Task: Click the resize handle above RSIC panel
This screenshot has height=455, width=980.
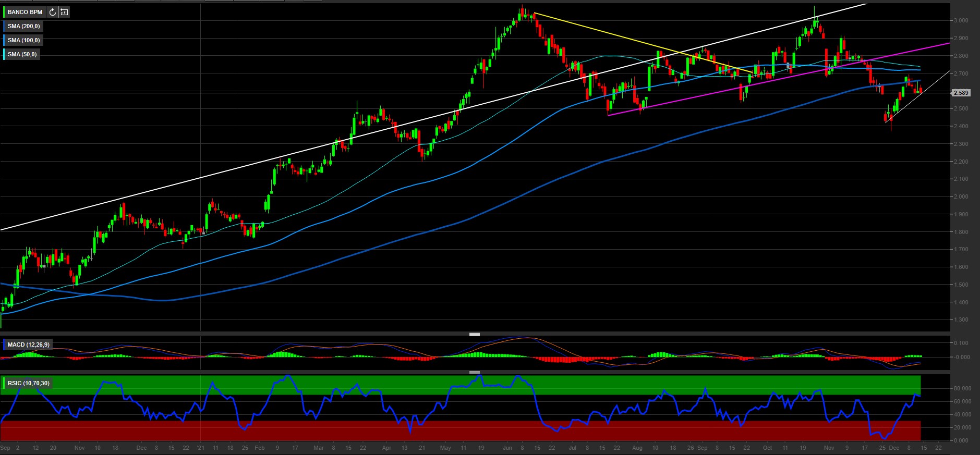Action: [x=474, y=373]
